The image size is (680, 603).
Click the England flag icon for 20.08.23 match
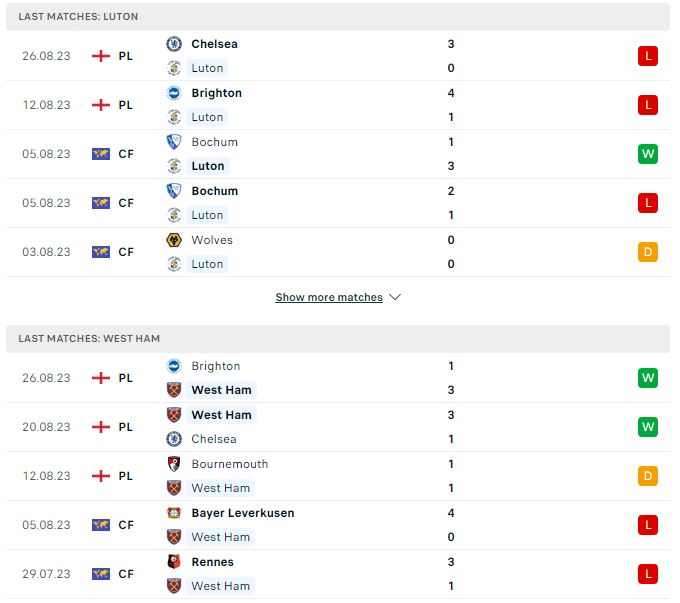101,427
